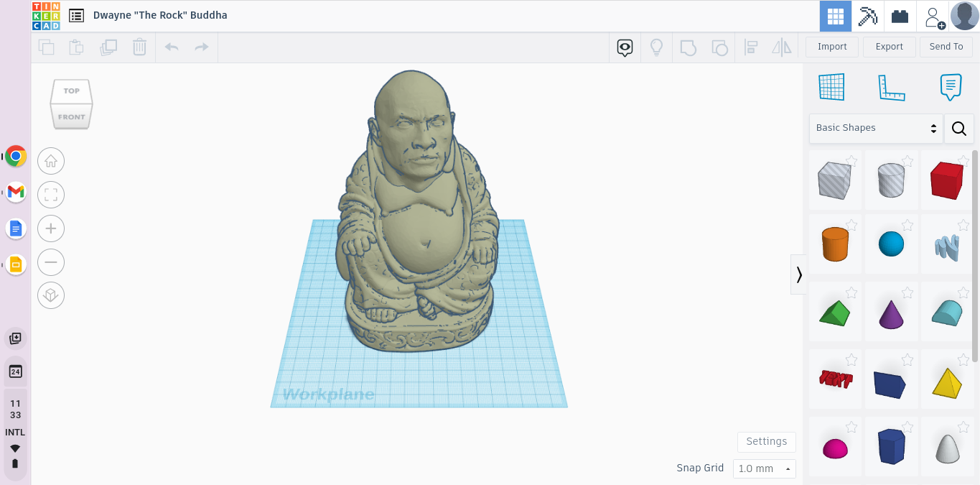
Task: Click the invite collaborator person icon
Action: (934, 17)
